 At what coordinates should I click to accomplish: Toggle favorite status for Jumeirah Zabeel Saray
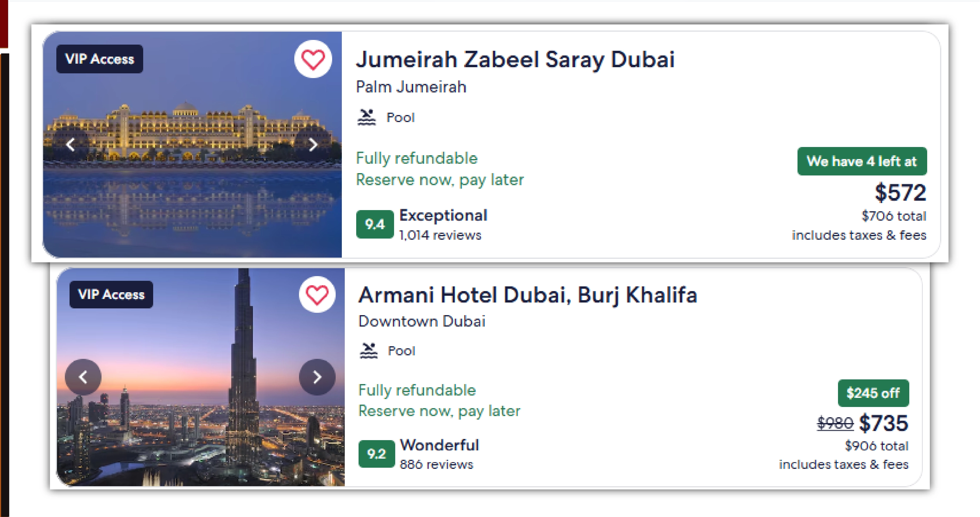click(313, 60)
